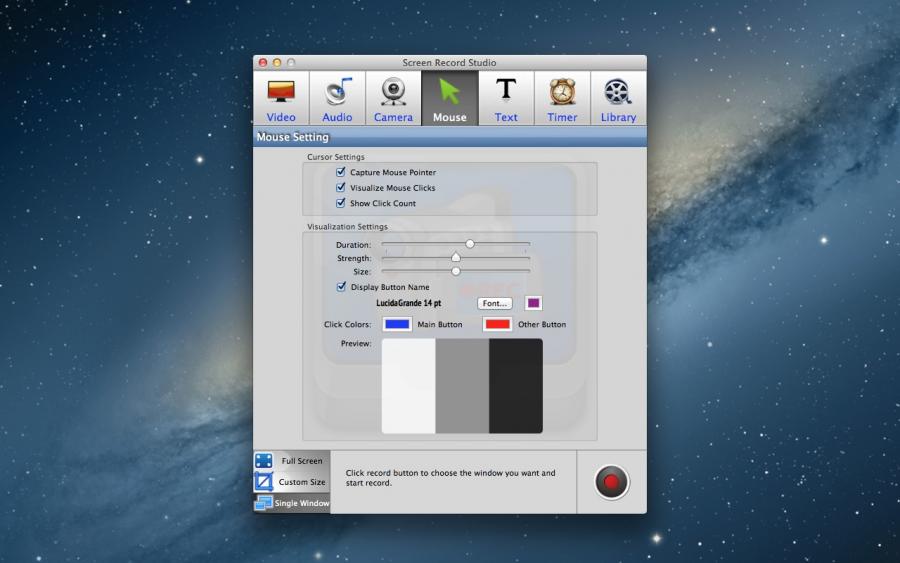Open the Audio settings tab

tap(337, 98)
